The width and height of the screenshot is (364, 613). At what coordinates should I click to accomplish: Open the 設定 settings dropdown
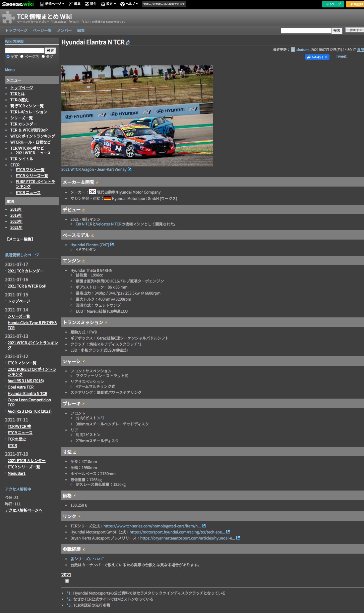pos(109,4)
